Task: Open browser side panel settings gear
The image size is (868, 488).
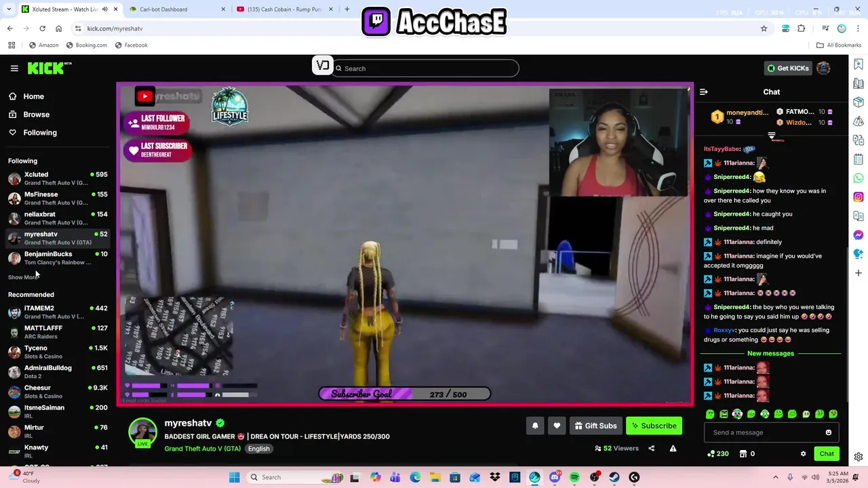Action: pos(859,457)
